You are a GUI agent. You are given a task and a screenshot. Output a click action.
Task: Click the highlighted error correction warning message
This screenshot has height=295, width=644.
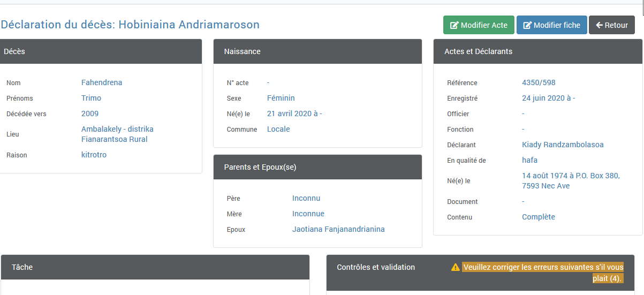(x=543, y=273)
